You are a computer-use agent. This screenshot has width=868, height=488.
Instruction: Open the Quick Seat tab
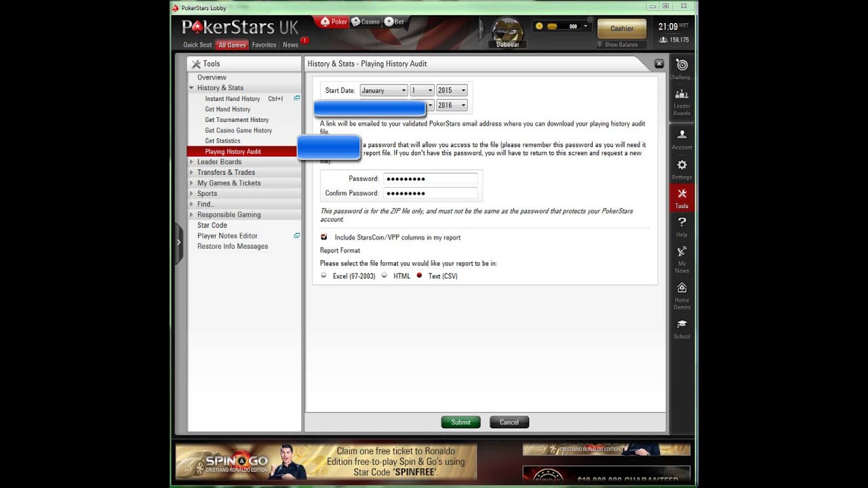(x=197, y=45)
